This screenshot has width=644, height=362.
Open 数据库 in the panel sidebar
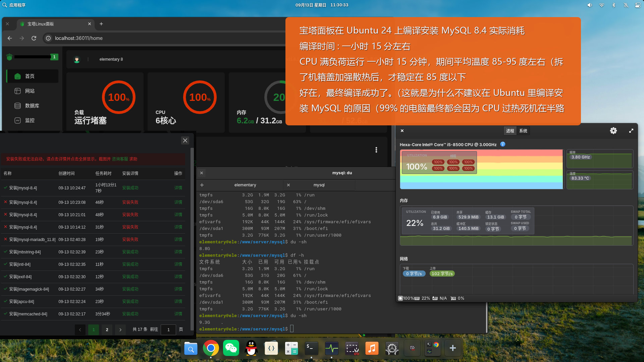tap(33, 106)
